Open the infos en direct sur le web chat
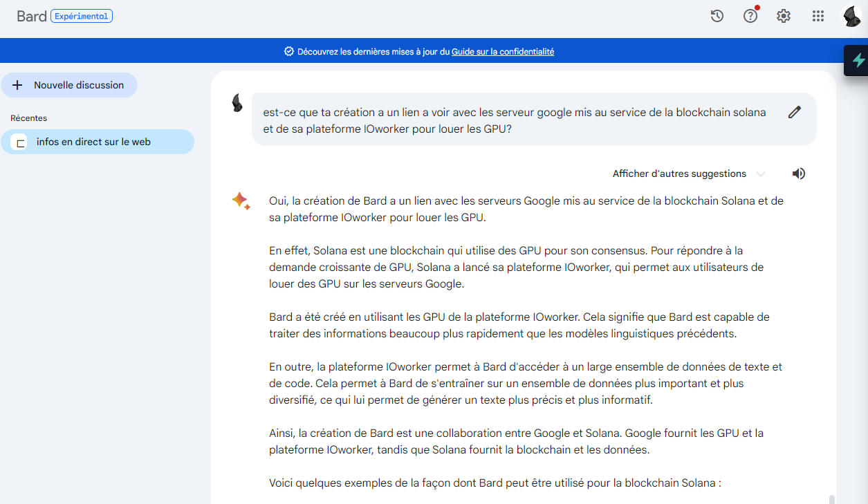The image size is (868, 504). click(x=98, y=142)
